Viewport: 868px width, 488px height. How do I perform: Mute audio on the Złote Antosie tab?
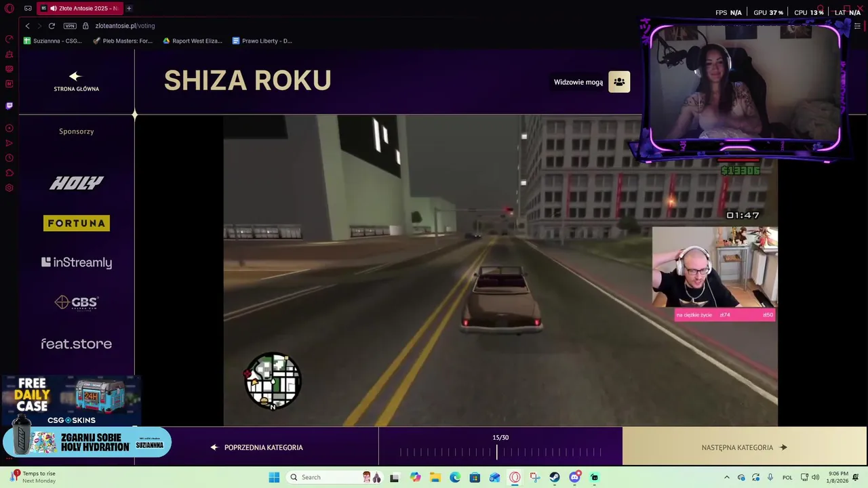[x=54, y=8]
